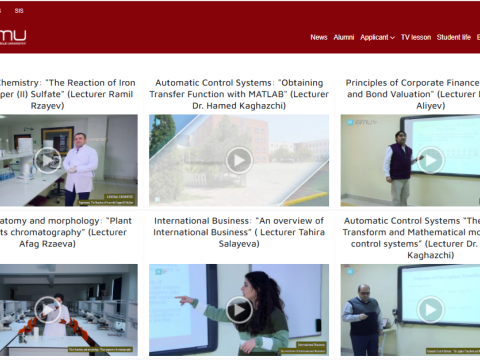This screenshot has height=360, width=480.
Task: Select the campus building video thumbnail
Action: click(239, 160)
